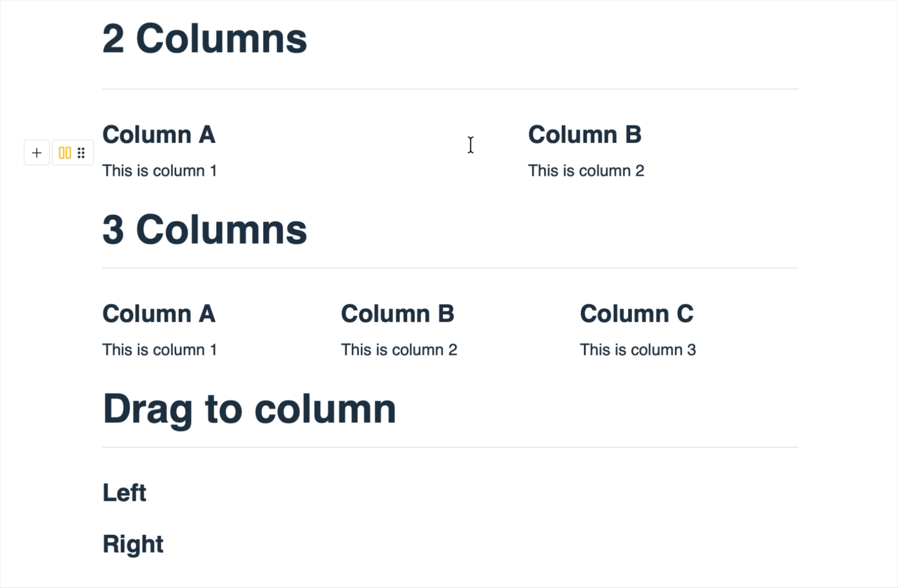This screenshot has width=898, height=588.
Task: Click "This is column 2" under 2 Columns
Action: [x=586, y=171]
